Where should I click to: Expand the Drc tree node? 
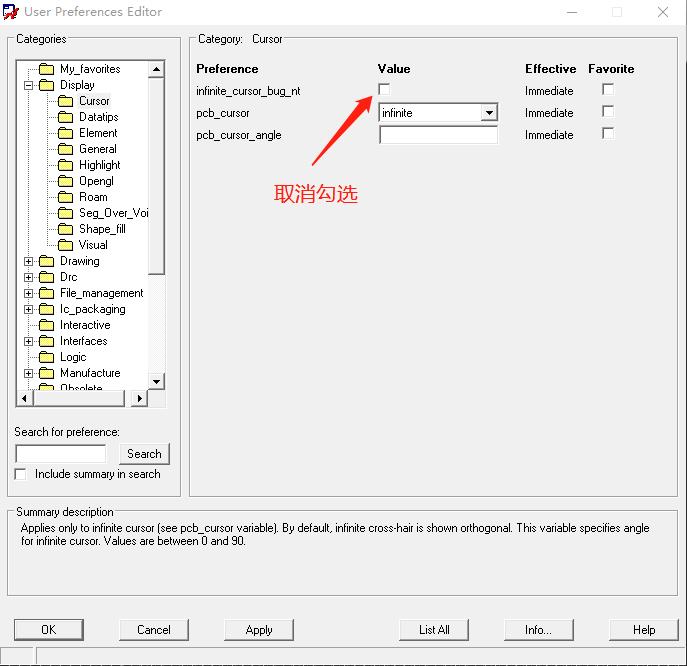pyautogui.click(x=28, y=277)
